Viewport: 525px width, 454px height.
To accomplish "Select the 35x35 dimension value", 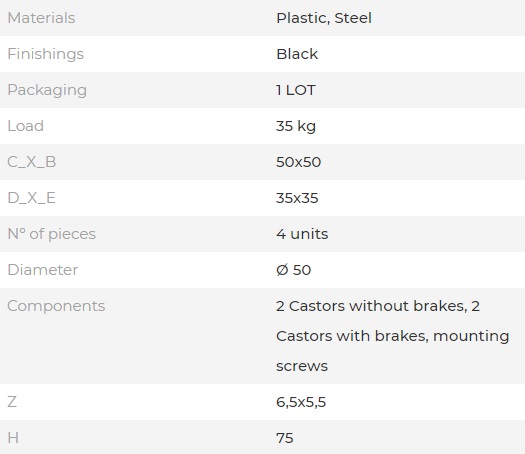I will [x=297, y=198].
